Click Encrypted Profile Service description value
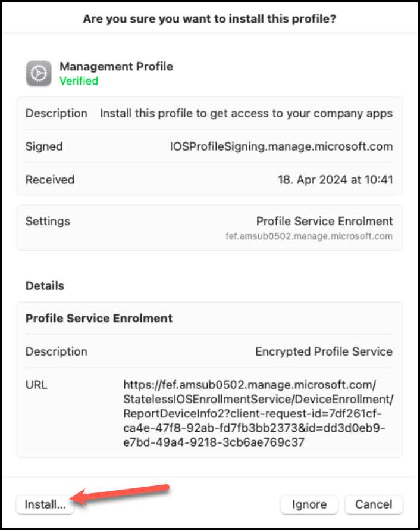 tap(324, 351)
